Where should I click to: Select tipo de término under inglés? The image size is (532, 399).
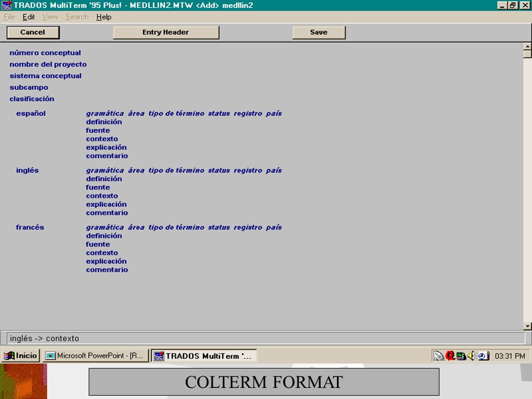[x=176, y=171]
